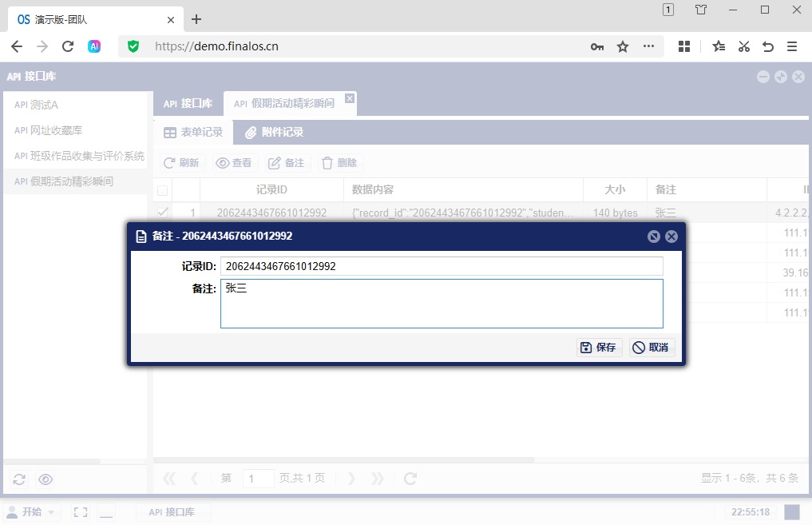
Task: Go forward in browser
Action: pos(42,46)
